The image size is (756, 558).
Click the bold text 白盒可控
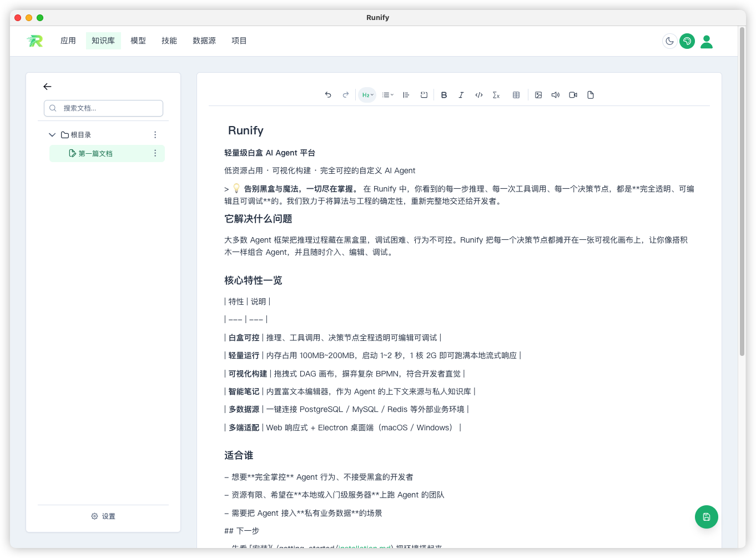[x=244, y=338]
